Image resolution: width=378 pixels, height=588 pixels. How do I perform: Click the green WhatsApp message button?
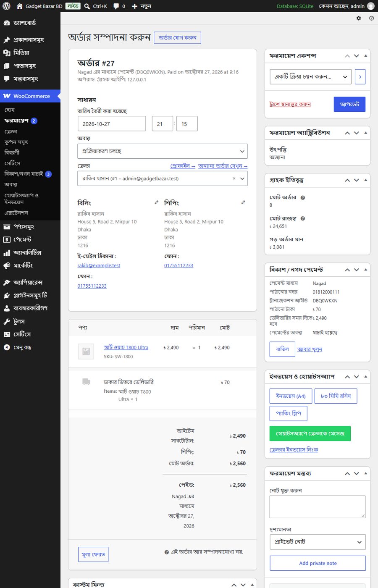310,433
